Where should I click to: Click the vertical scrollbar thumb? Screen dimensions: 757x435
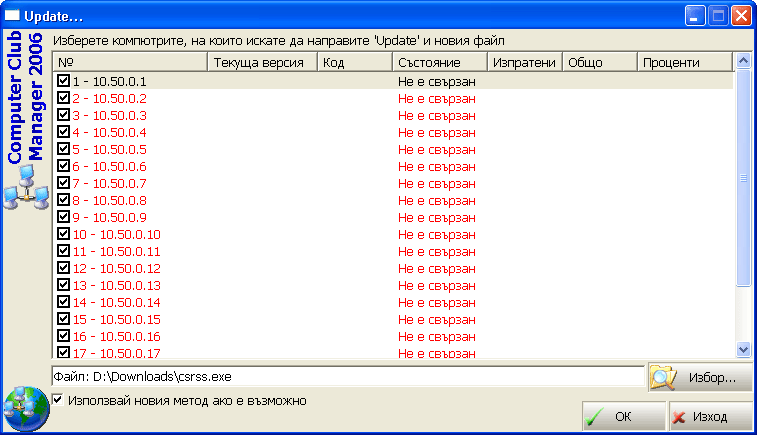pos(743,178)
